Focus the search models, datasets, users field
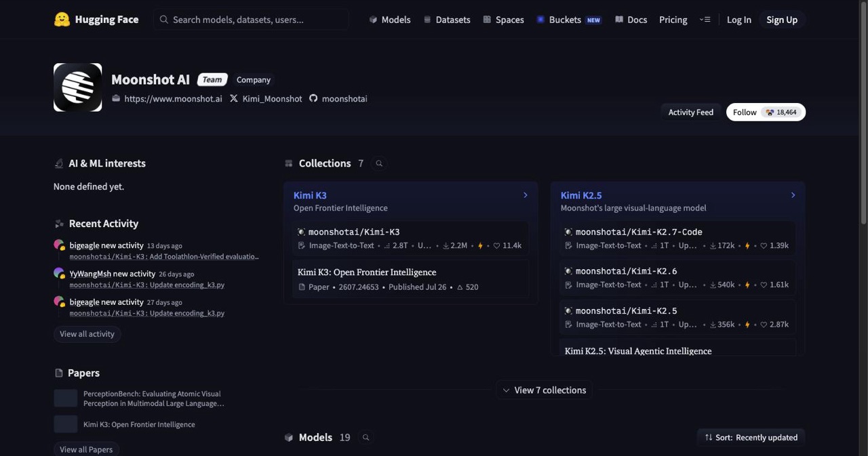This screenshot has height=456, width=868. point(251,20)
